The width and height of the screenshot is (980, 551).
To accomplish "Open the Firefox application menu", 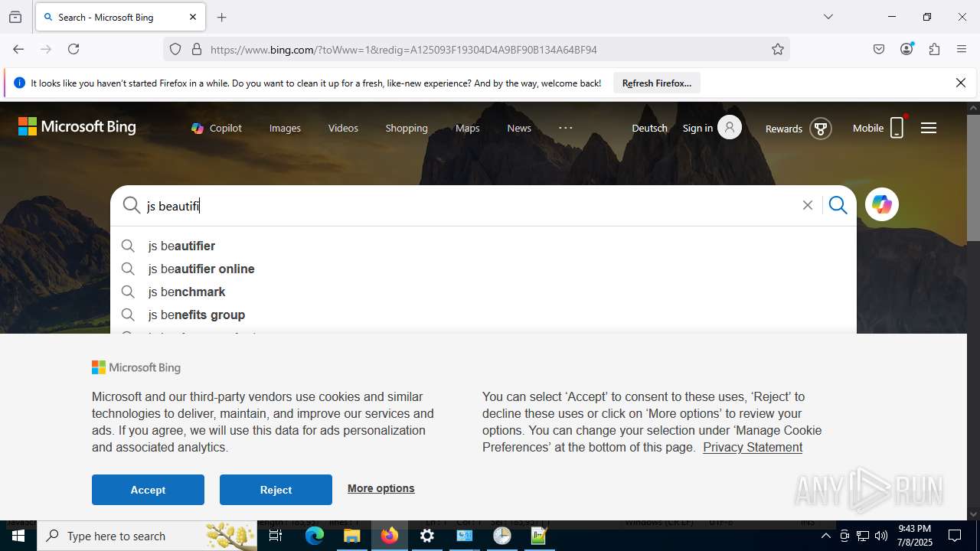I will pyautogui.click(x=962, y=49).
